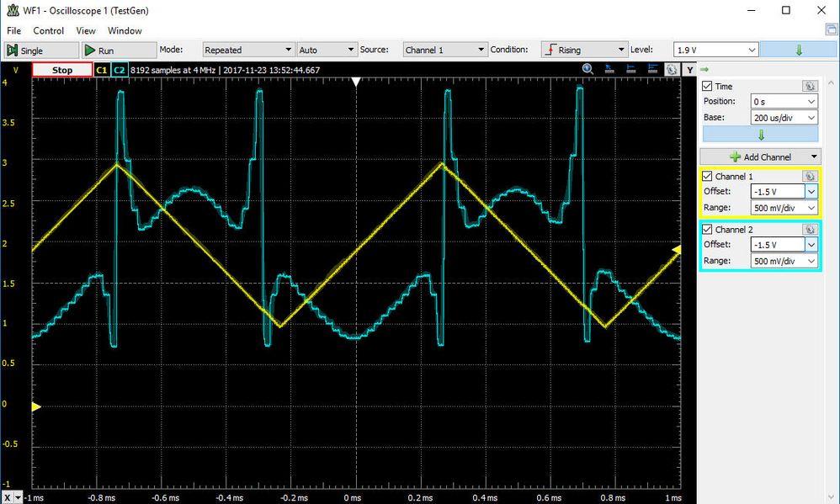840x504 pixels.
Task: Click the yellow zero-level marker on left edge
Action: [36, 407]
